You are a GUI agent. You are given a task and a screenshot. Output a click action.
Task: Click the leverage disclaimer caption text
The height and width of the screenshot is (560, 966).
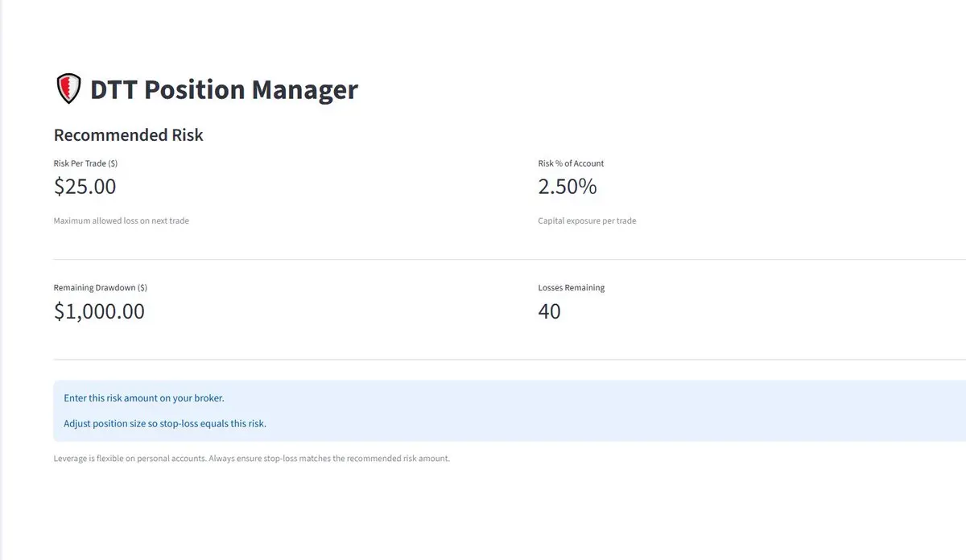(251, 459)
